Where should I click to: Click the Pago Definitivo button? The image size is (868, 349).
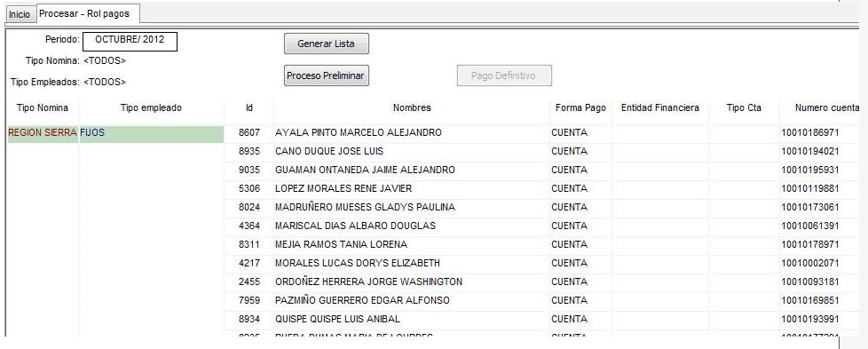tap(504, 75)
